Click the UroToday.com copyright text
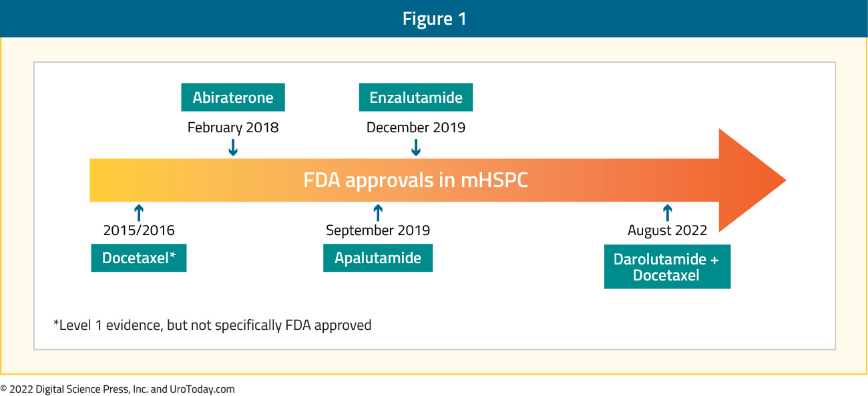Viewport: 868px width, 396px height. coord(118,389)
